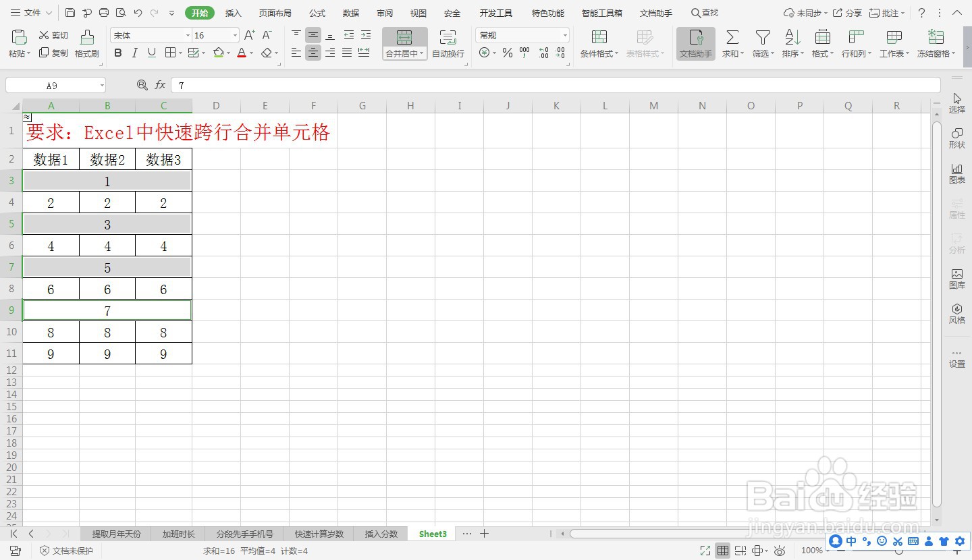Image resolution: width=972 pixels, height=560 pixels.
Task: Click the Not Synced (未同步) button
Action: 806,13
